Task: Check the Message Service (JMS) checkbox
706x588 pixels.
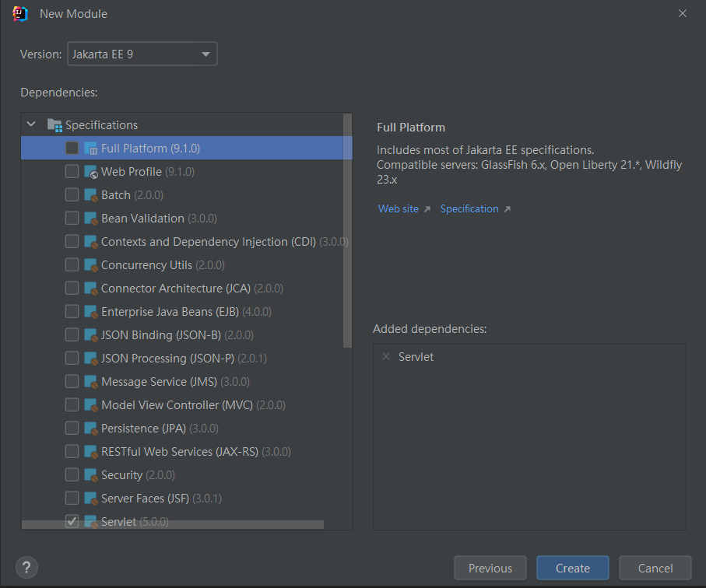Action: [x=72, y=382]
